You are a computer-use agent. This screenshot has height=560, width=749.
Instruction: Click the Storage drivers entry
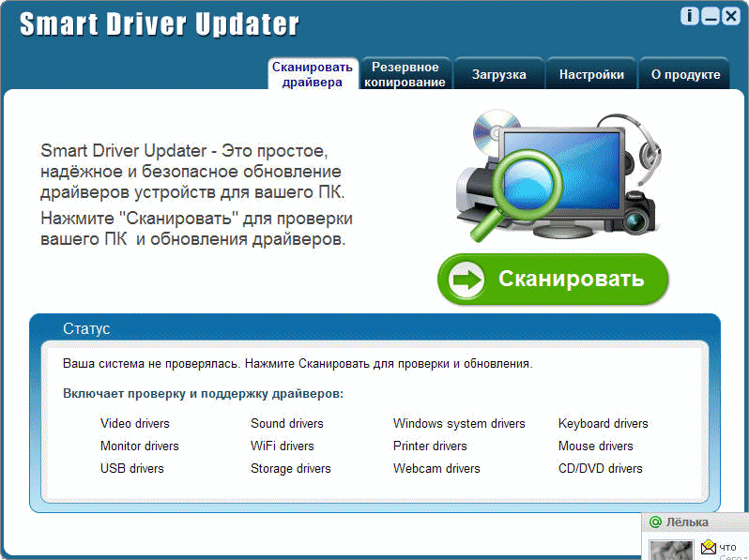pos(290,468)
